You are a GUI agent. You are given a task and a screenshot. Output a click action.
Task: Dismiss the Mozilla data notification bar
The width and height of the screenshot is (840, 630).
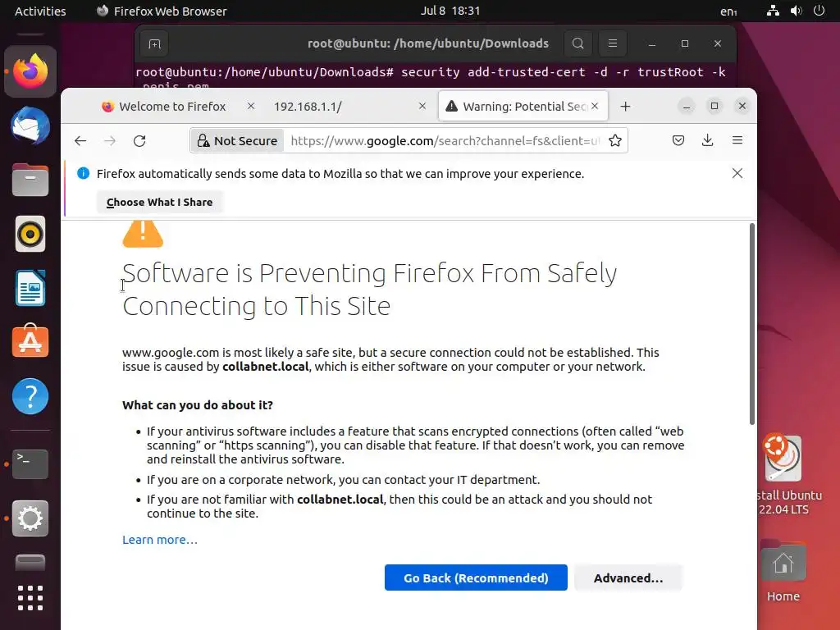click(737, 173)
